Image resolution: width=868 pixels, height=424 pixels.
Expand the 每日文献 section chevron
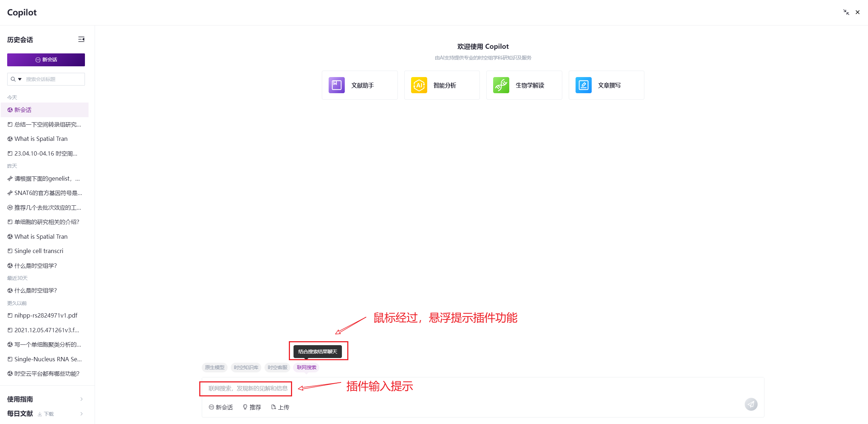[x=82, y=414]
